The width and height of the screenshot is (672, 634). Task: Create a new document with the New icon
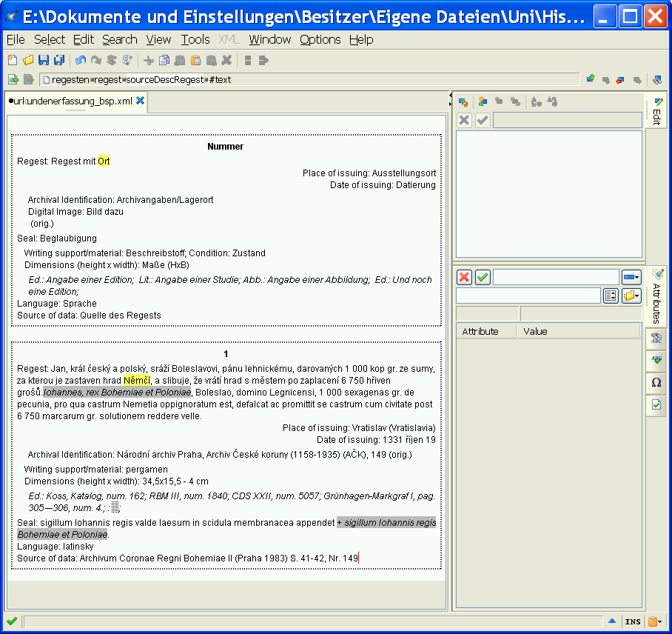point(13,61)
